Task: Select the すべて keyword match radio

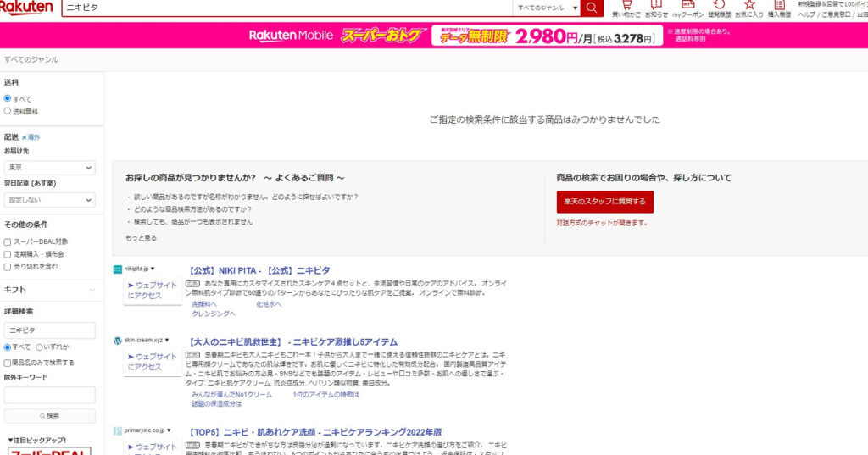Action: click(x=7, y=347)
